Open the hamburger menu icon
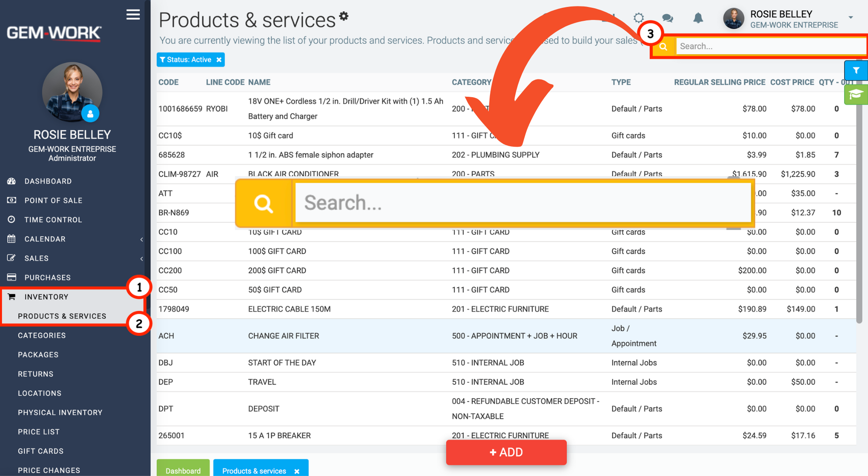Screen dimensions: 868x476 click(133, 15)
